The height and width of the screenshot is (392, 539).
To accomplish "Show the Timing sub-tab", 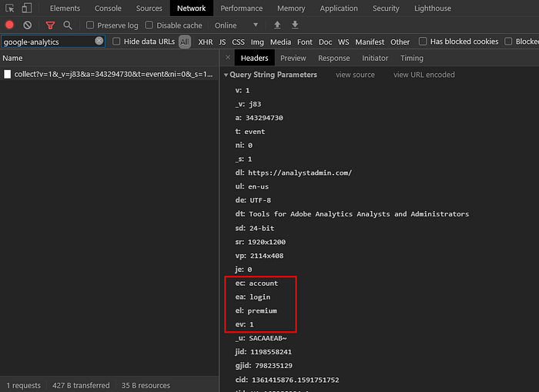I will (411, 58).
